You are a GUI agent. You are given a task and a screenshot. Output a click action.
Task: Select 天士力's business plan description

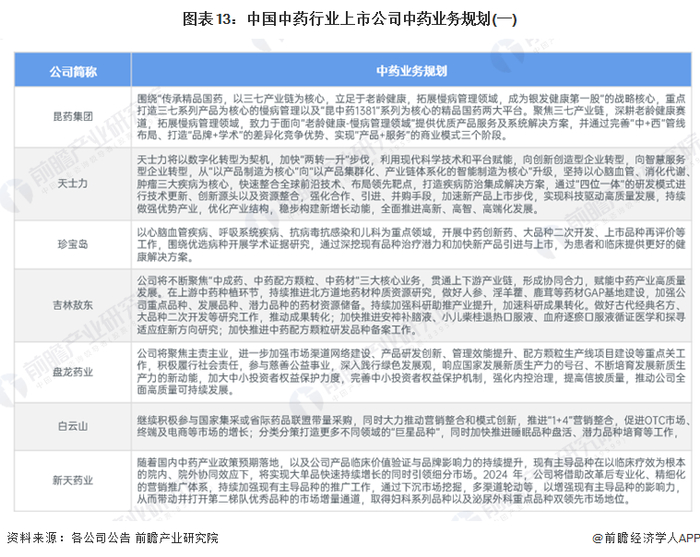click(413, 183)
